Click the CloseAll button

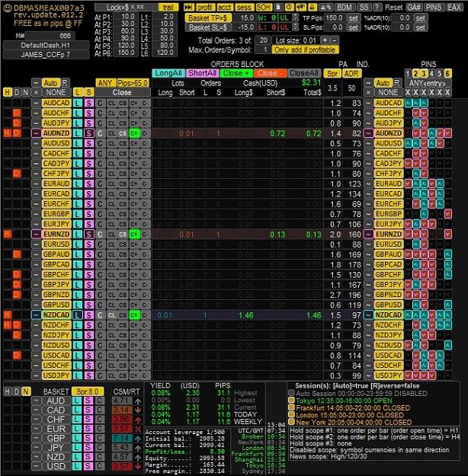304,73
